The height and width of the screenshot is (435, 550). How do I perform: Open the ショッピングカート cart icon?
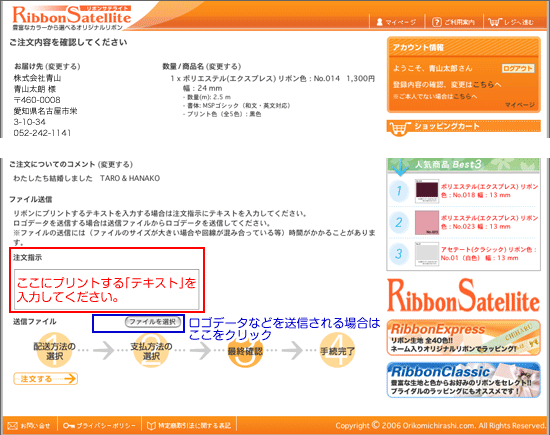click(x=400, y=128)
